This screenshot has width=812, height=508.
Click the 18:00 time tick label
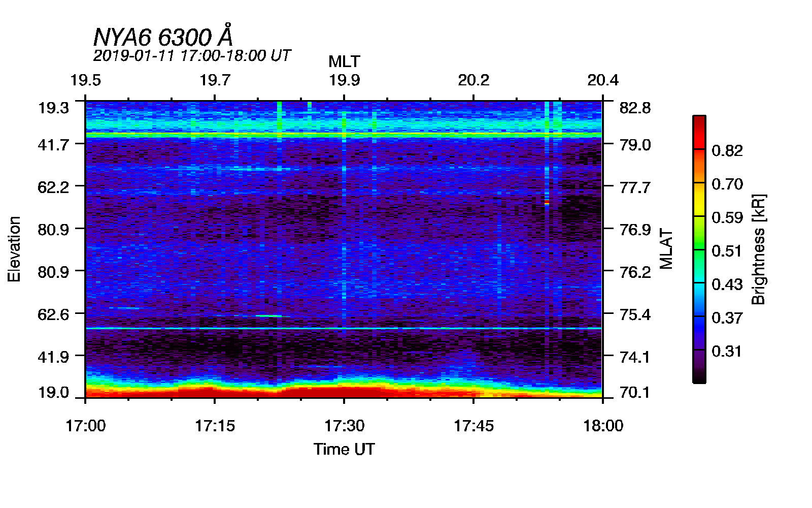(x=603, y=425)
